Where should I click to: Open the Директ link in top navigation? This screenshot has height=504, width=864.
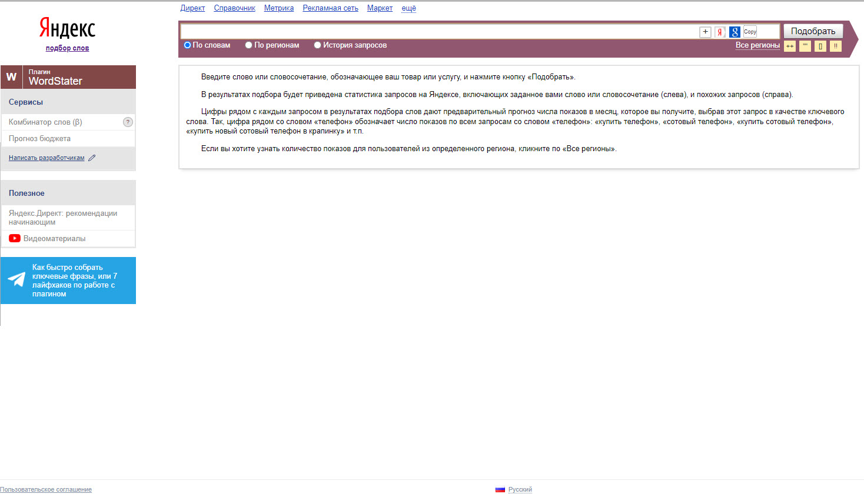click(x=192, y=8)
